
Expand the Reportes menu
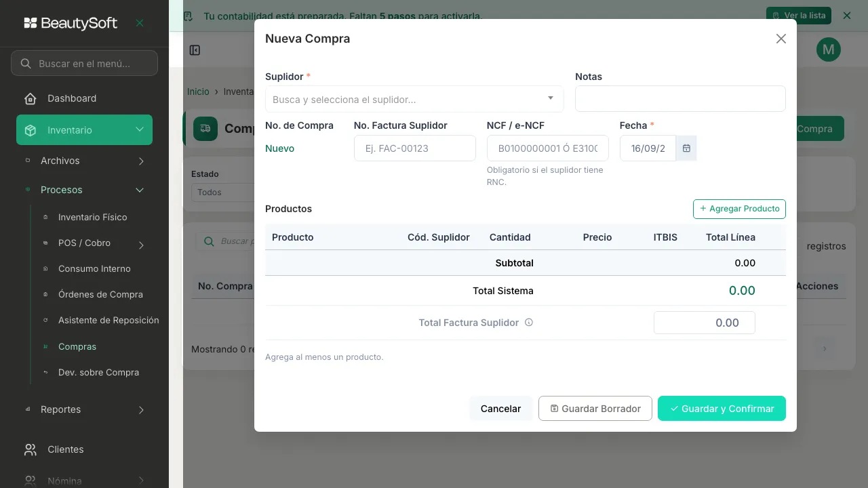84,409
